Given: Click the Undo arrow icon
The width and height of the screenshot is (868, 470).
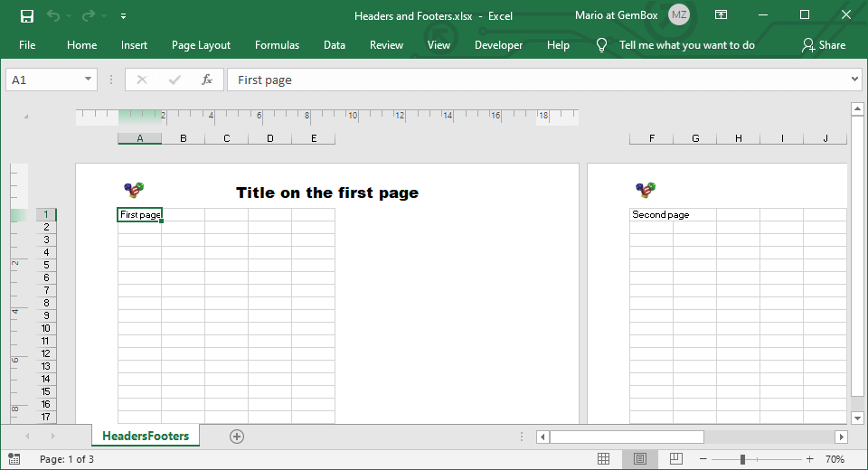Looking at the screenshot, I should tap(53, 15).
